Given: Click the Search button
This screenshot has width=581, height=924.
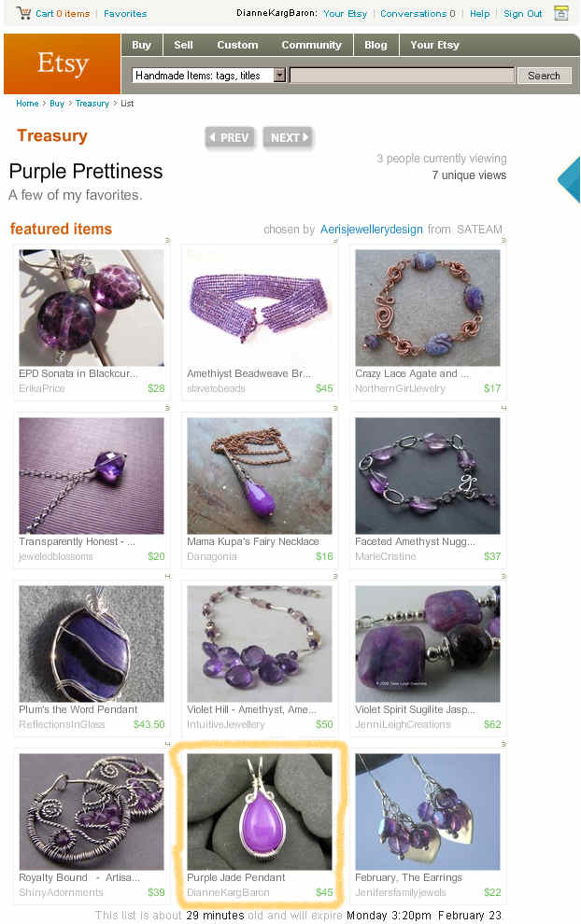Looking at the screenshot, I should tap(544, 76).
